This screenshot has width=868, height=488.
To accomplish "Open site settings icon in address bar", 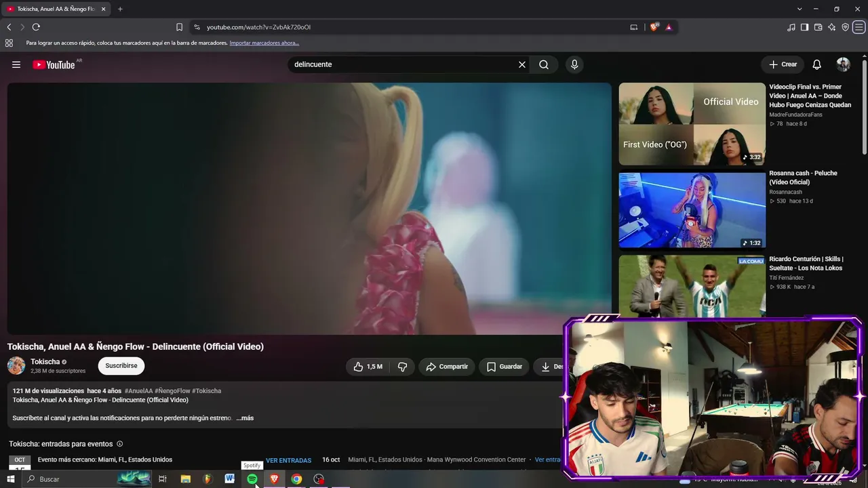I will pyautogui.click(x=197, y=27).
